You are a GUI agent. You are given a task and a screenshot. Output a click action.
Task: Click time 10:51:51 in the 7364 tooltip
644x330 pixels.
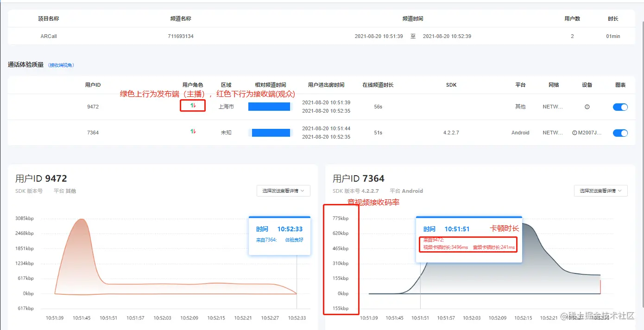tap(457, 229)
